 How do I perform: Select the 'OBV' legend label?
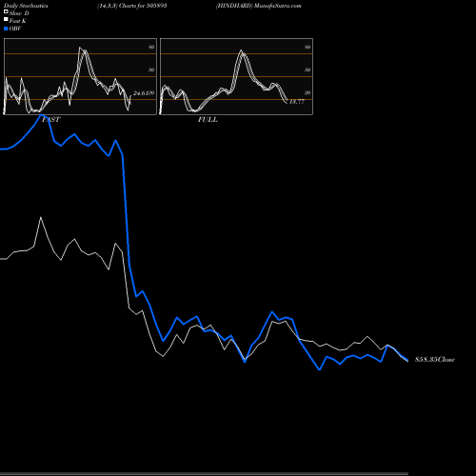click(15, 29)
